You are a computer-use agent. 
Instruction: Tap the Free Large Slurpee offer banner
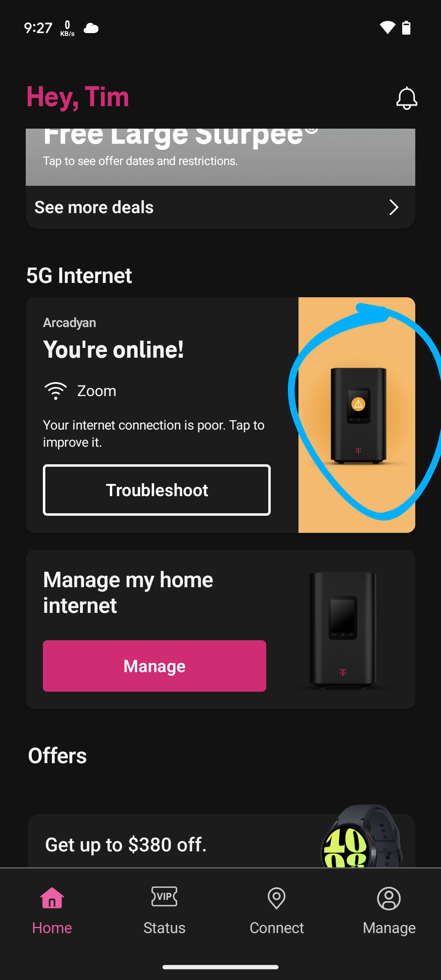pyautogui.click(x=220, y=157)
